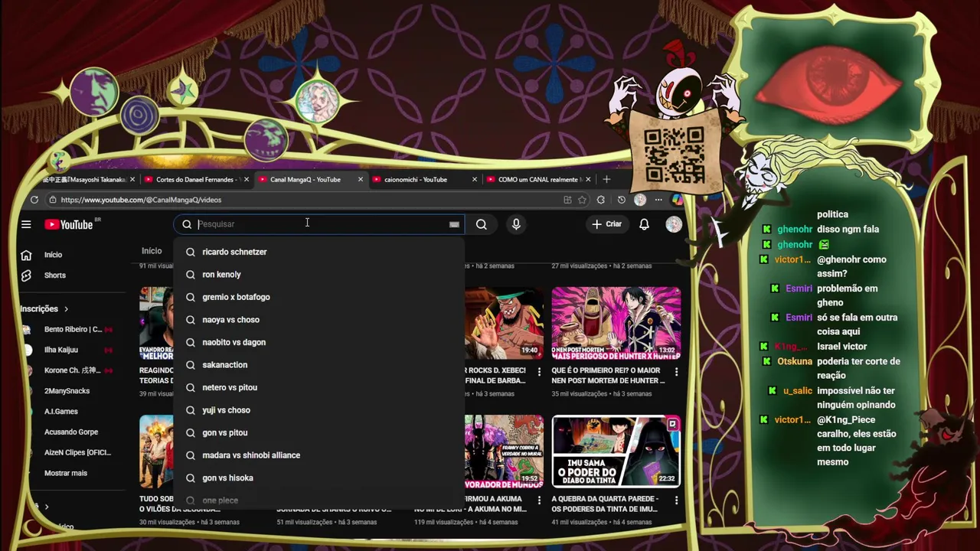Open the YouTube account avatar menu

674,224
